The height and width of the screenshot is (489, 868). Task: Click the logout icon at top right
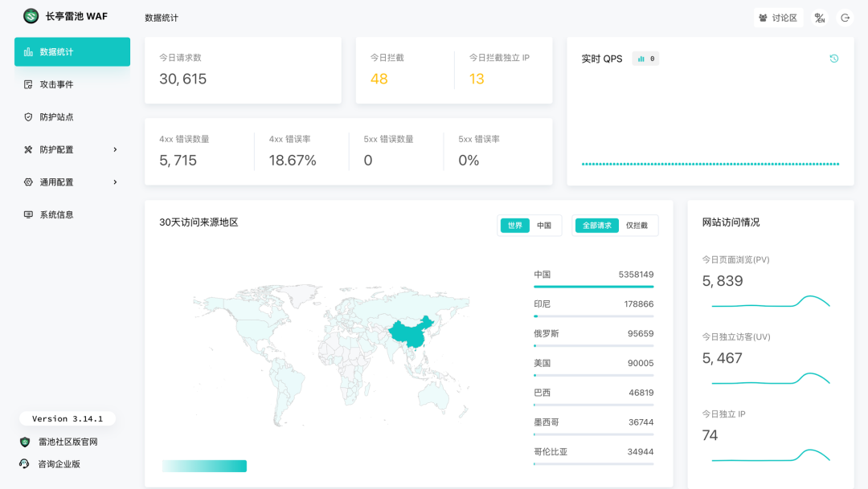(x=845, y=17)
